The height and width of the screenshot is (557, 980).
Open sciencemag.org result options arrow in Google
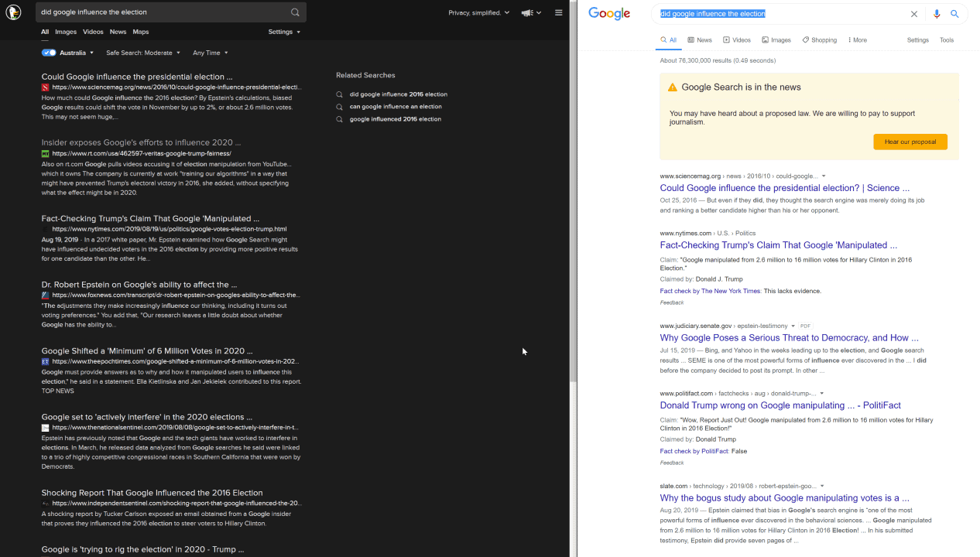pos(823,176)
